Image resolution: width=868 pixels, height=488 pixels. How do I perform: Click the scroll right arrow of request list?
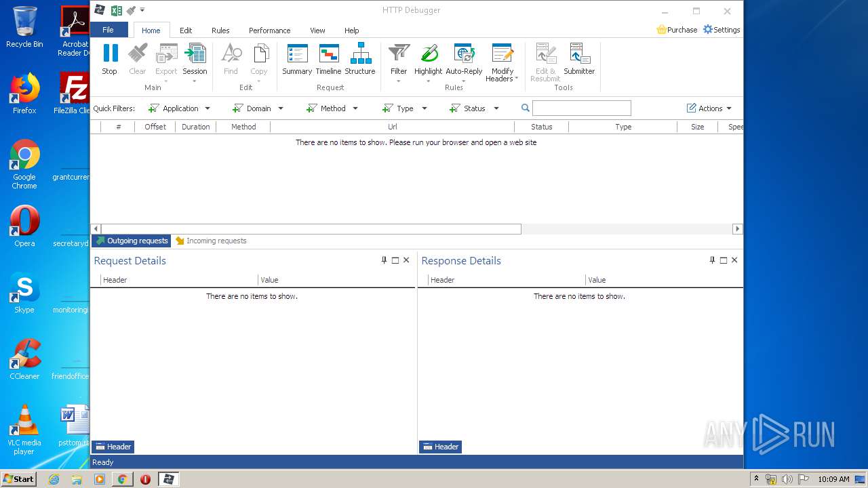pos(737,229)
